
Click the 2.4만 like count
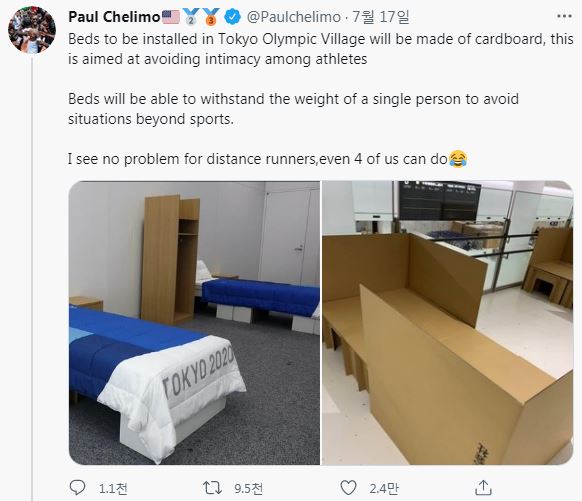(x=384, y=488)
